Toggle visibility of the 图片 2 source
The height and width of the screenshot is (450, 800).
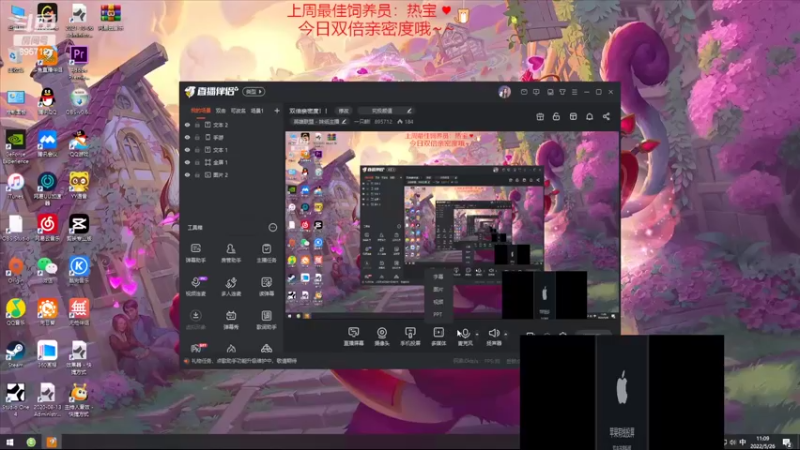click(187, 175)
